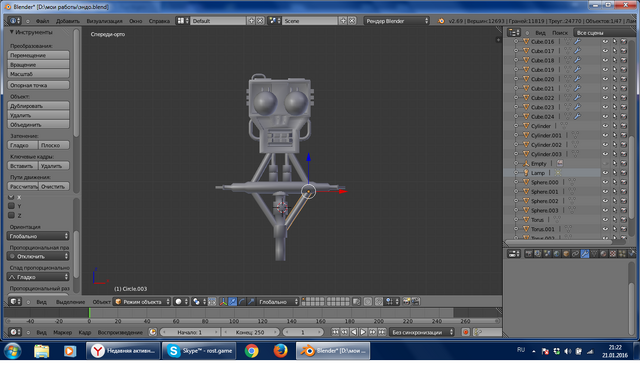Open the proportional editing dropdown

[x=38, y=257]
